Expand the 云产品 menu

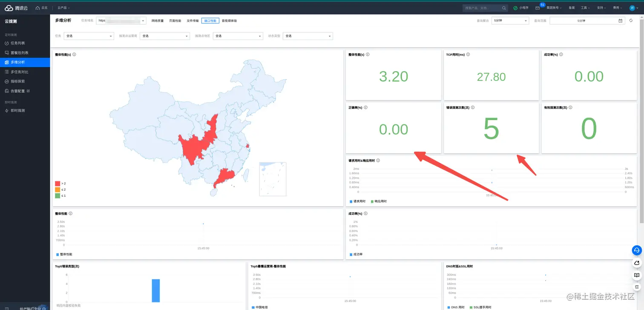[x=63, y=8]
